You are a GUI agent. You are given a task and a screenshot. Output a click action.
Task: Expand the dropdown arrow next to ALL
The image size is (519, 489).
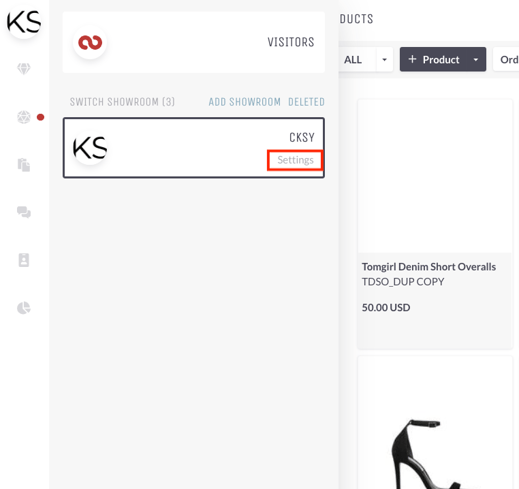click(384, 60)
